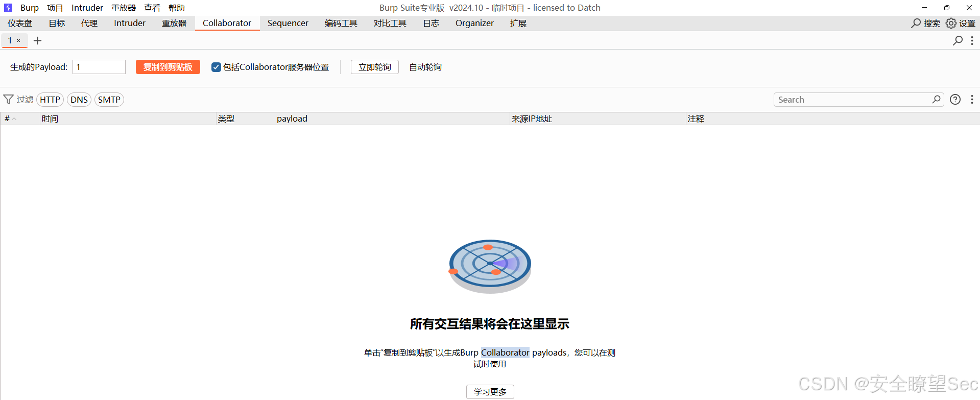Close the Burp Suite window
Viewport: 980px width, 400px height.
click(x=969, y=8)
